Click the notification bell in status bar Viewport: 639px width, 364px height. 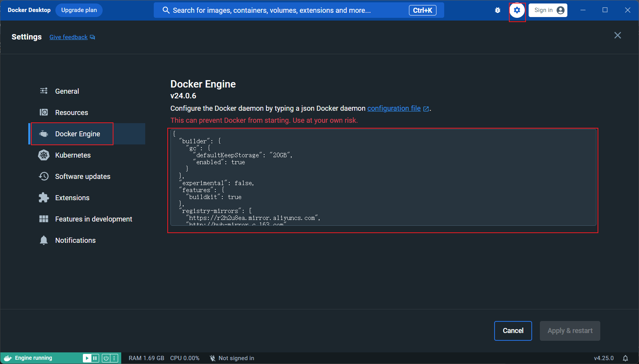(625, 358)
